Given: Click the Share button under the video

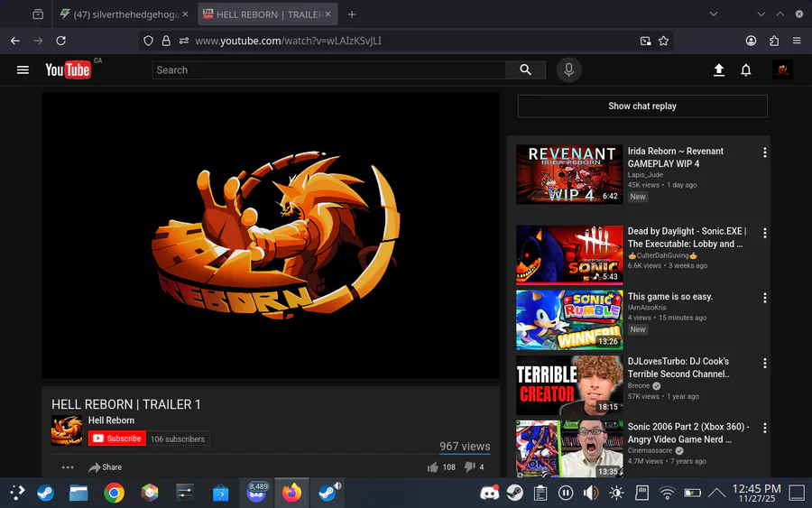Looking at the screenshot, I should coord(106,467).
